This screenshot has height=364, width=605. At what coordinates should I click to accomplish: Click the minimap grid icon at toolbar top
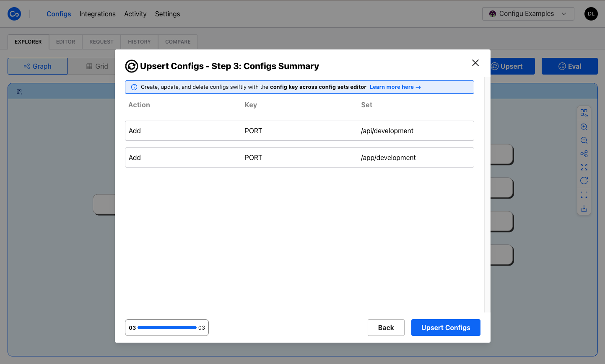(x=584, y=113)
